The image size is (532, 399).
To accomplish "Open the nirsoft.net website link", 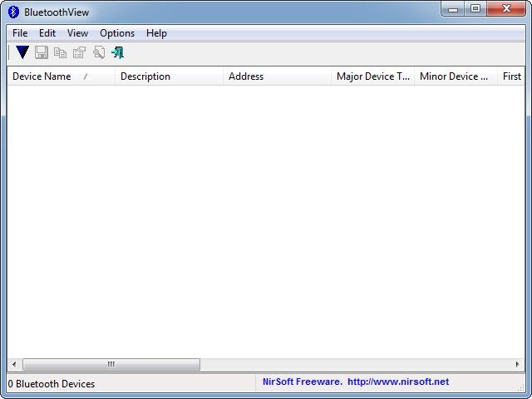I will coord(398,382).
